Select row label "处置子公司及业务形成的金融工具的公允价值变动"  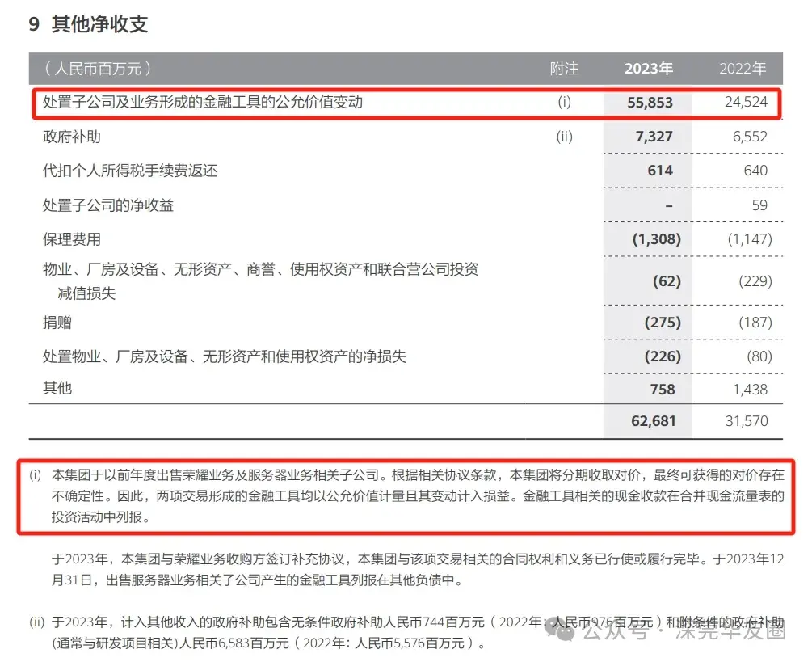[203, 102]
